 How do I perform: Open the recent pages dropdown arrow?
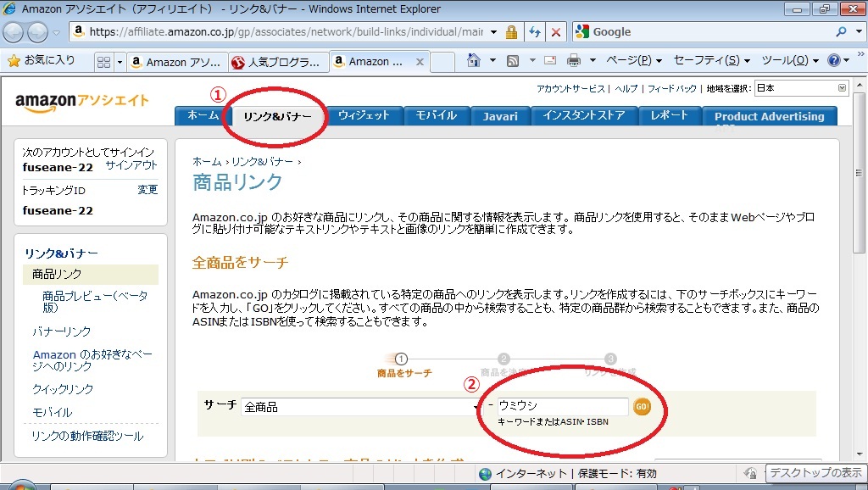[x=56, y=33]
